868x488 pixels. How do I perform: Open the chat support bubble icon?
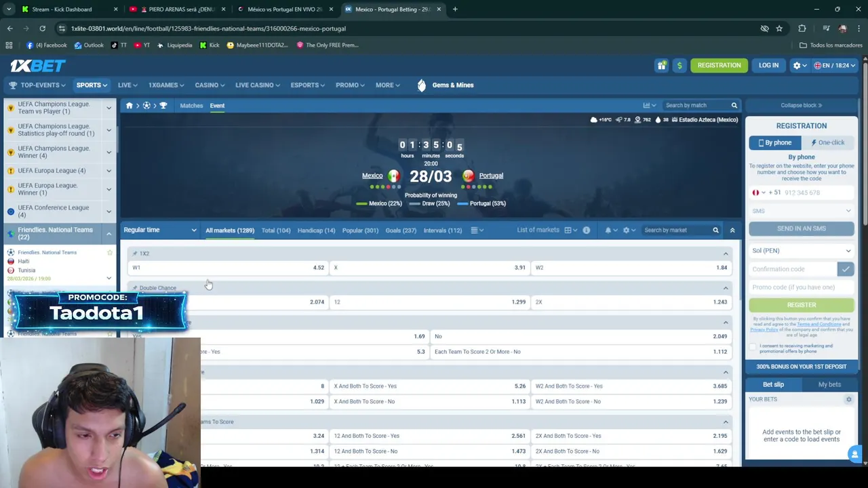[x=855, y=454]
